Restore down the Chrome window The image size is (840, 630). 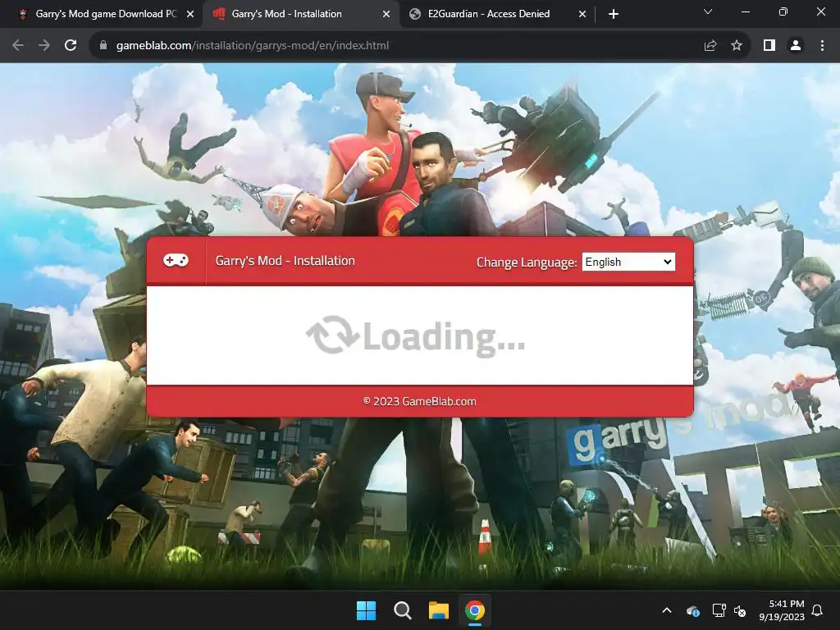coord(783,11)
